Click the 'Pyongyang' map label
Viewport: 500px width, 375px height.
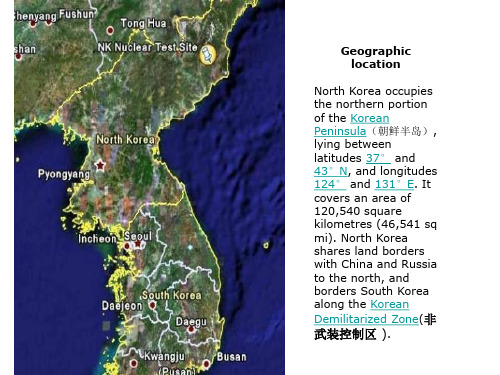click(x=64, y=174)
